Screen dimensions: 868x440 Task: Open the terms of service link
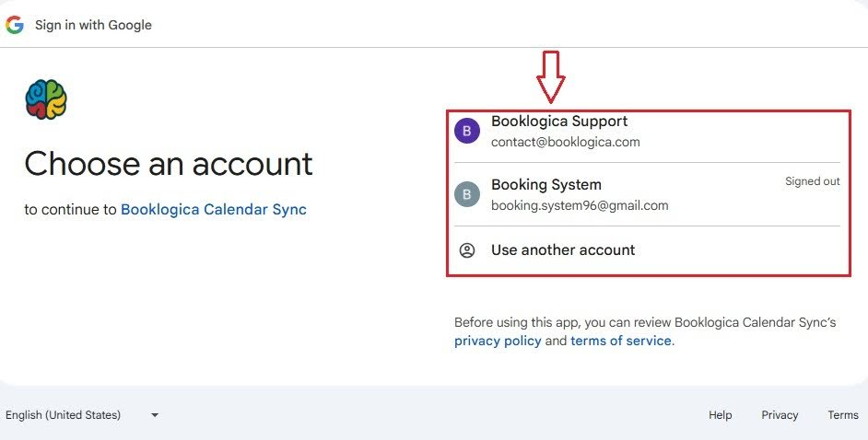point(621,342)
